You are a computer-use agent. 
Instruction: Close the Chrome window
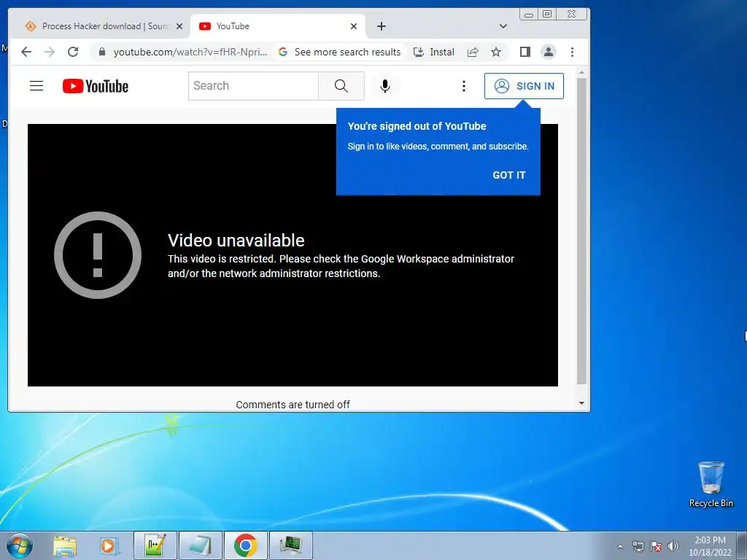coord(571,15)
